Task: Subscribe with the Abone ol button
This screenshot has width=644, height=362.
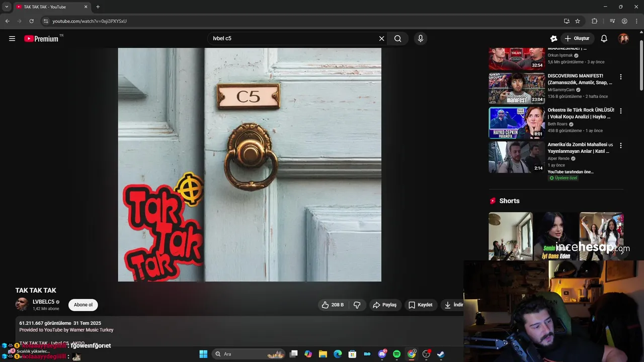Action: point(83,305)
